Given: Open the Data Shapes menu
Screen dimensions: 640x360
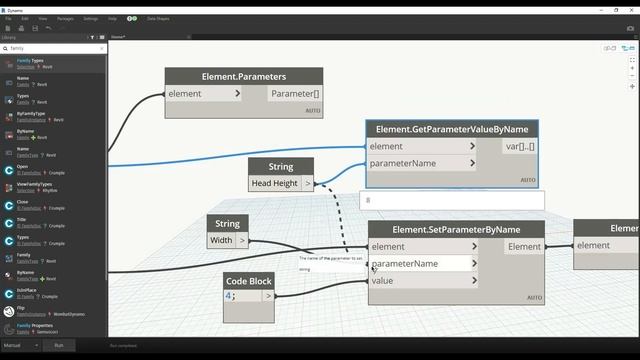Looking at the screenshot, I should [158, 19].
